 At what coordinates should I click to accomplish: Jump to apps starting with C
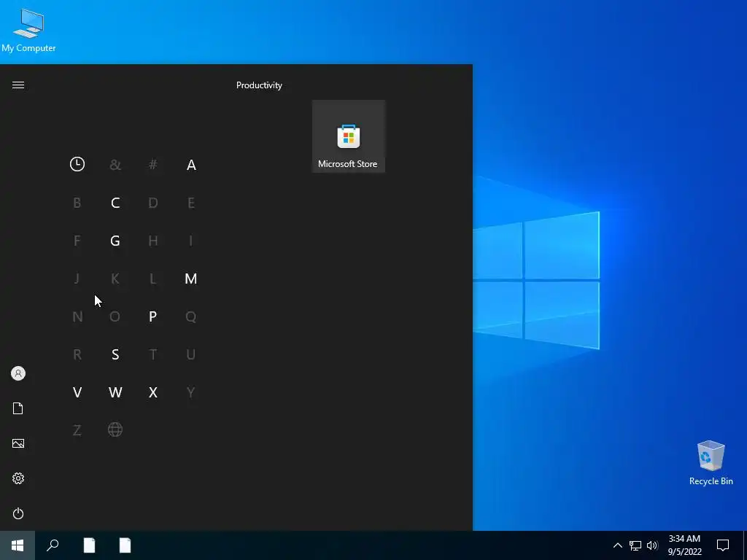point(115,203)
